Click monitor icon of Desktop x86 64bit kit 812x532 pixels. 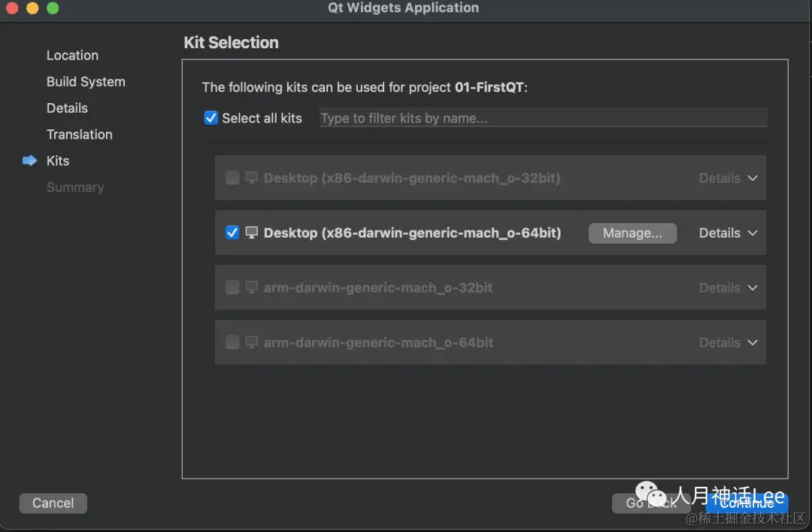(x=252, y=233)
